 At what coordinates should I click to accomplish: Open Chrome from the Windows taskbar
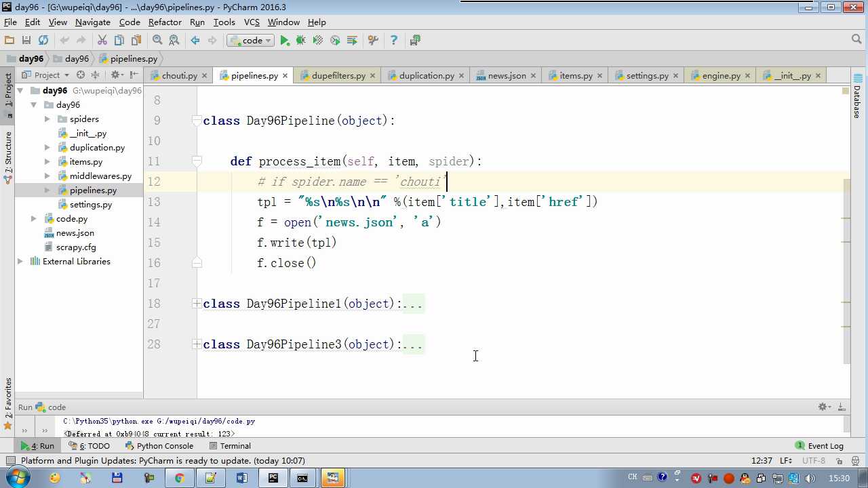pos(179,478)
